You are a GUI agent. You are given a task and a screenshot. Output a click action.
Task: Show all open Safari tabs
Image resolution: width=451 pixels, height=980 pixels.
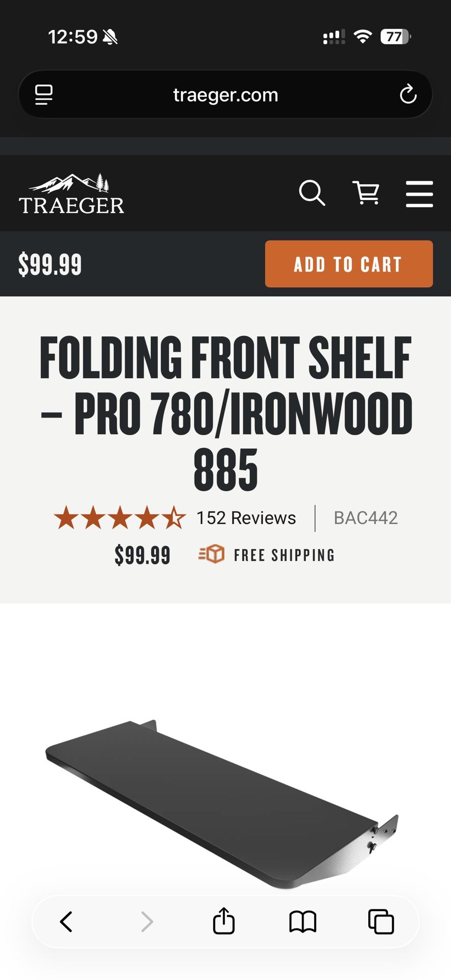pos(381,922)
